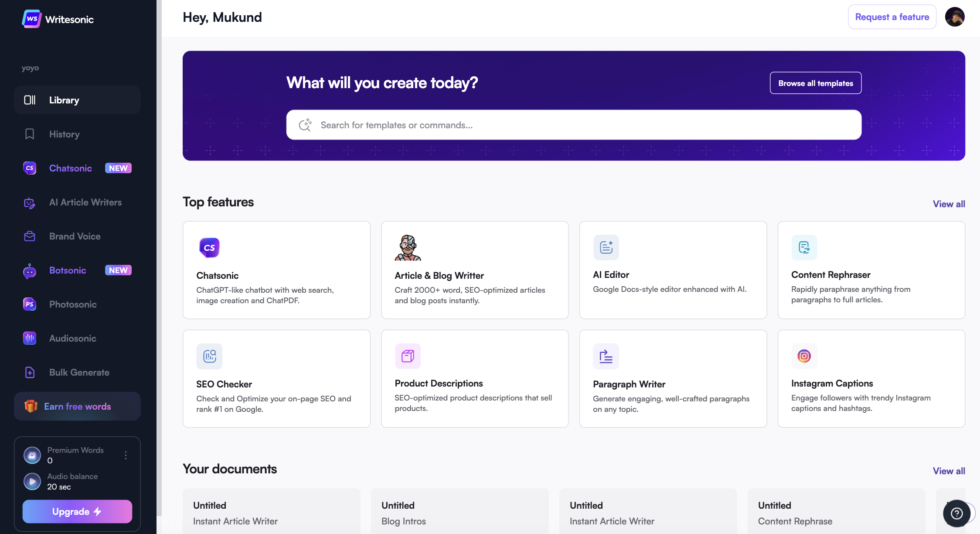Open the profile avatar picture
Viewport: 980px width, 534px height.
pos(955,17)
